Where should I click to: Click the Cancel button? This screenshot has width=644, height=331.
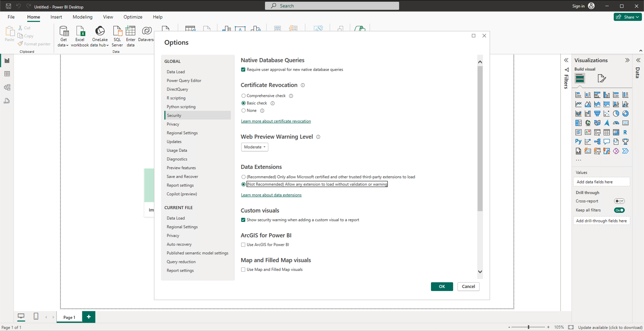(468, 287)
